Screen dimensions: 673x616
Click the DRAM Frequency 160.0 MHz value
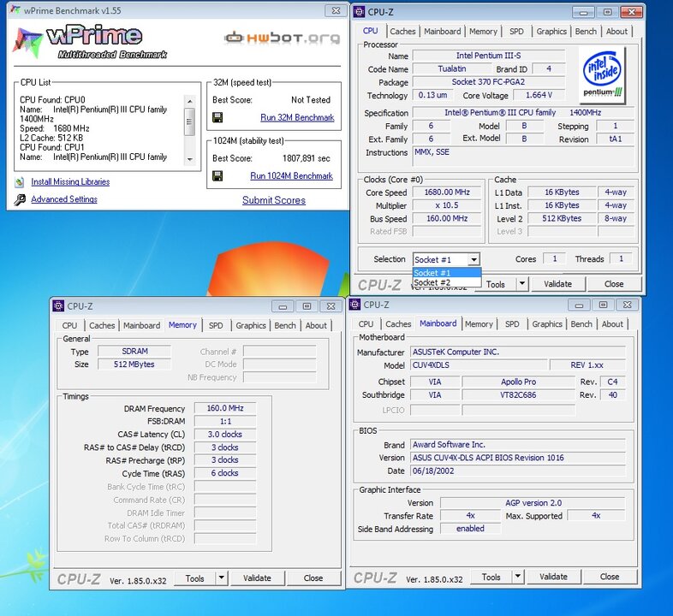pyautogui.click(x=225, y=408)
